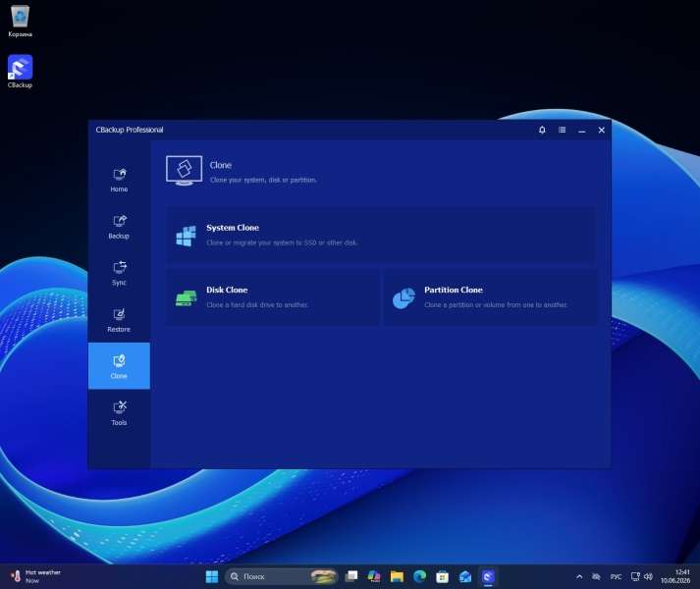Viewport: 700px width, 589px height.
Task: Open the Home section in sidebar
Action: (119, 180)
